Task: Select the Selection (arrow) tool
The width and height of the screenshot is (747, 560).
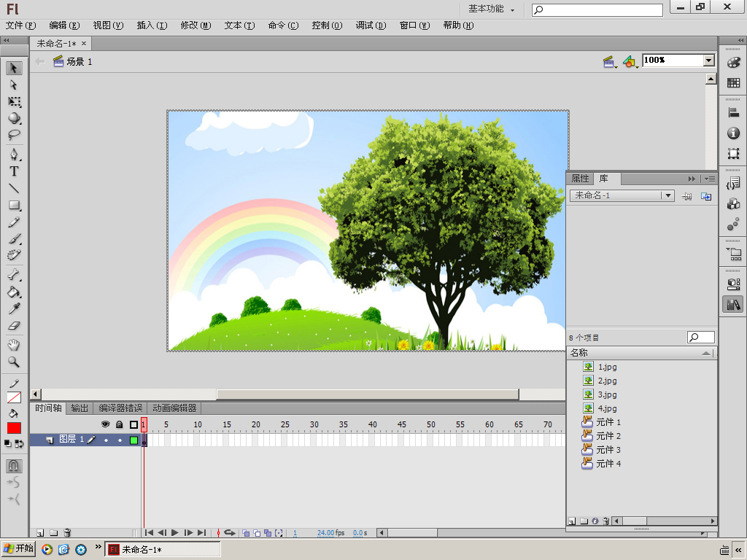Action: point(14,68)
